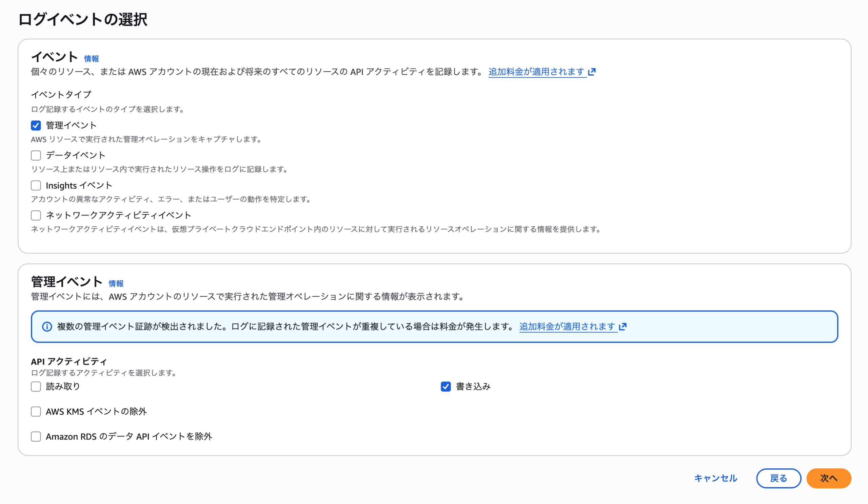This screenshot has height=504, width=868.
Task: Click the キャンセル button
Action: [x=716, y=478]
